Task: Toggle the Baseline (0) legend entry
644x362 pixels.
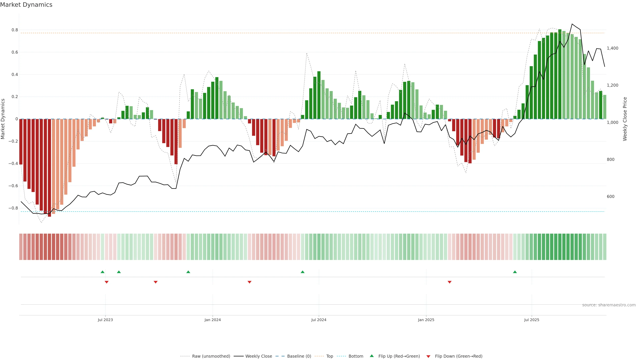Action: click(299, 356)
